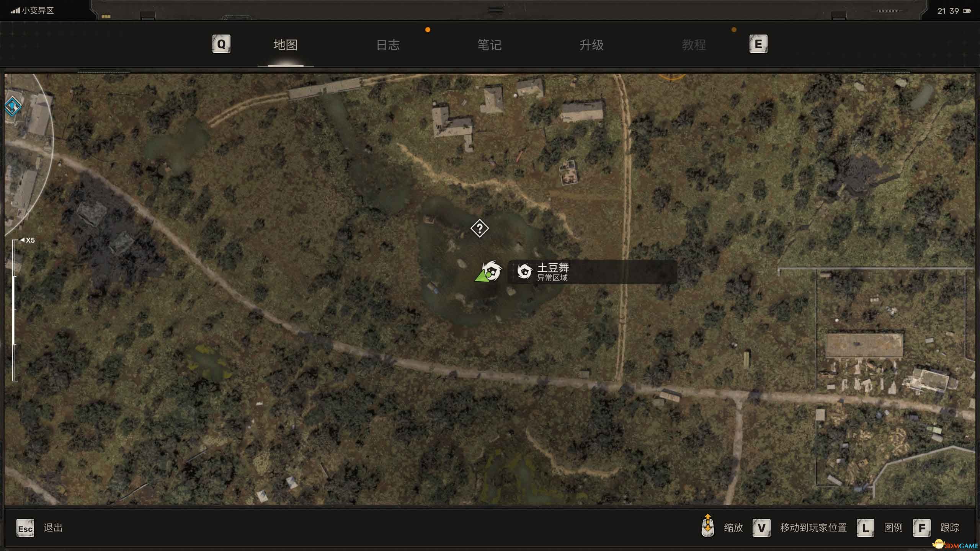Viewport: 980px width, 551px height.
Task: Open the 教程 tutorial tab
Action: click(694, 45)
